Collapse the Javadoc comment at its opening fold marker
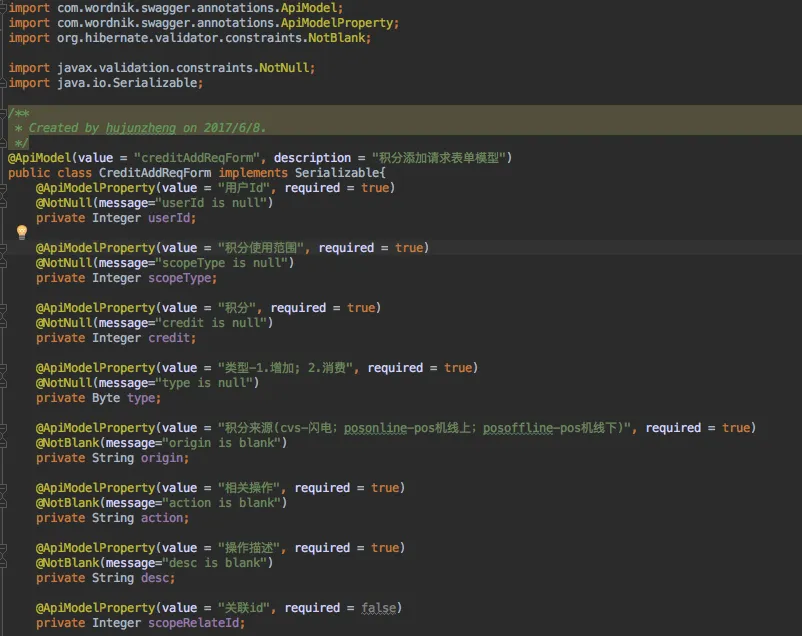The image size is (802, 636). coord(4,113)
